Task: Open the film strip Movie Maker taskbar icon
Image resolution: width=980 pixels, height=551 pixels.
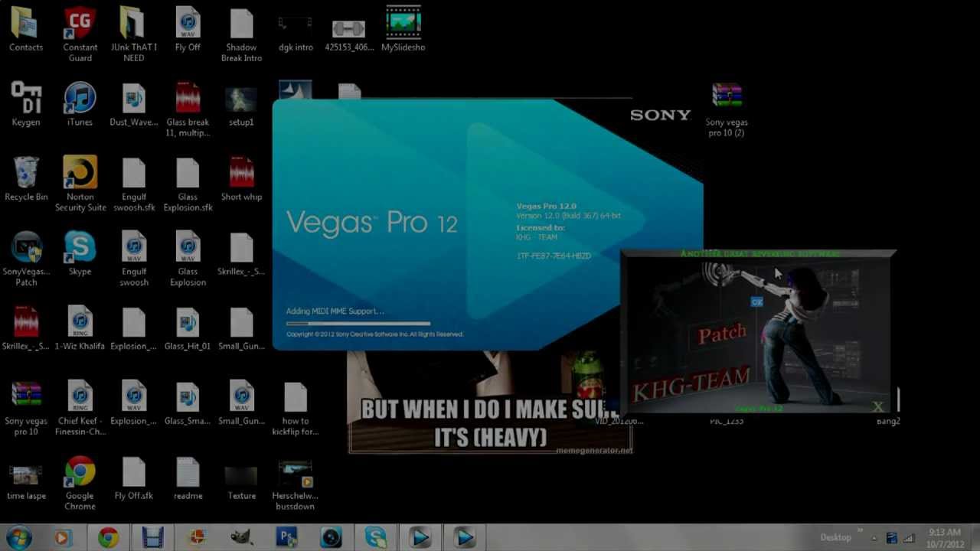Action: 152,538
